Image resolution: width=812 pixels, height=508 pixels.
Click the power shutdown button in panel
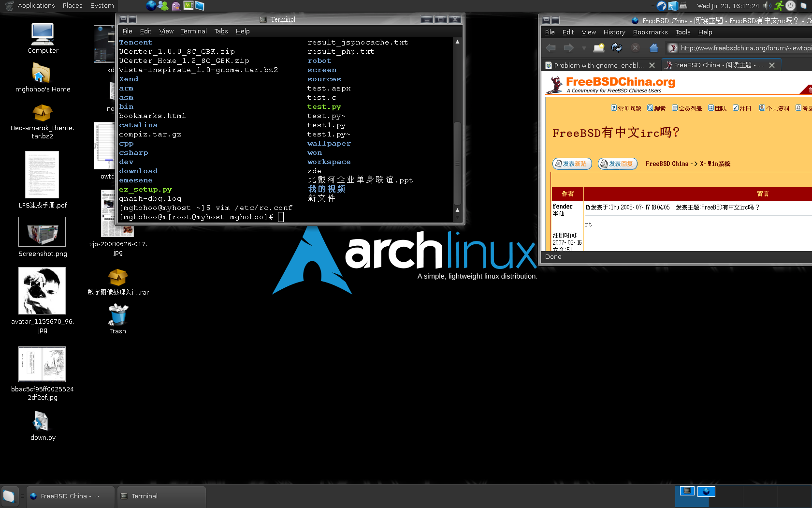pyautogui.click(x=791, y=6)
